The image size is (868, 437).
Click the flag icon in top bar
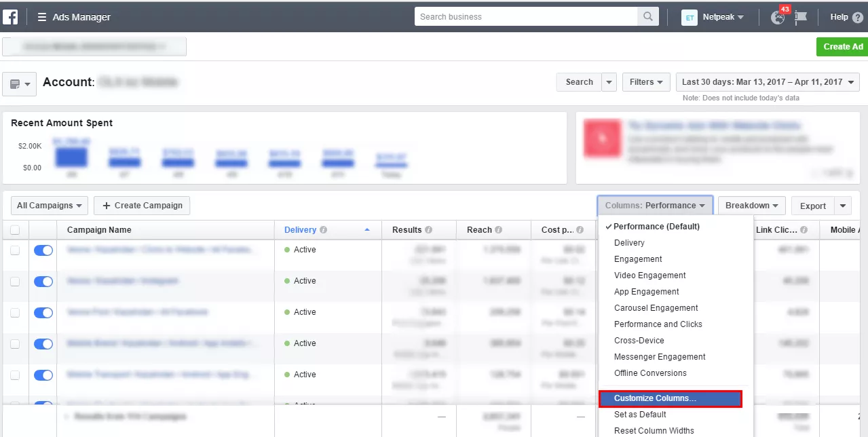[x=801, y=18]
